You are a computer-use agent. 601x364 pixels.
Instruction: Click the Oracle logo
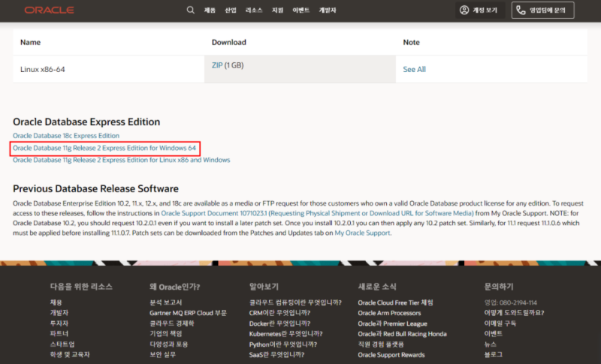[50, 11]
